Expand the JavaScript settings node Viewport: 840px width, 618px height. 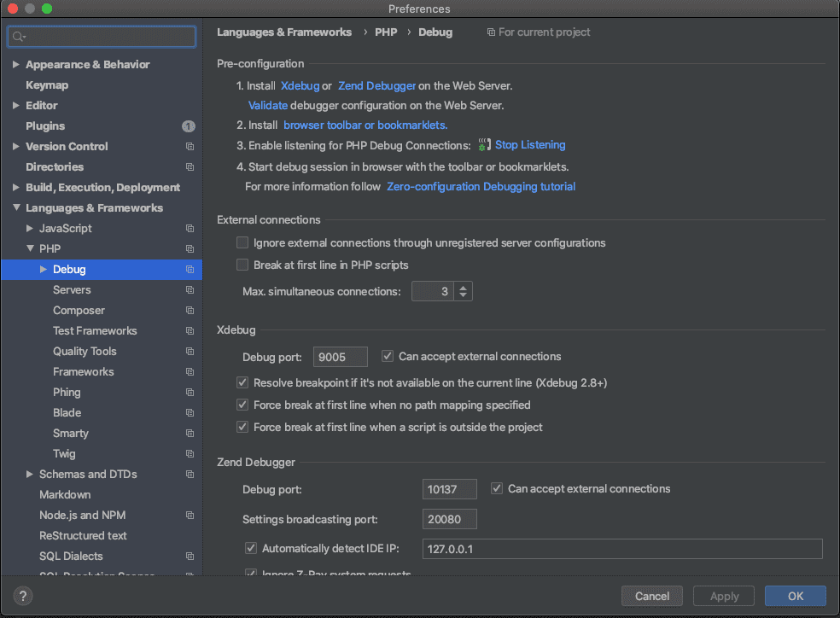pos(30,229)
